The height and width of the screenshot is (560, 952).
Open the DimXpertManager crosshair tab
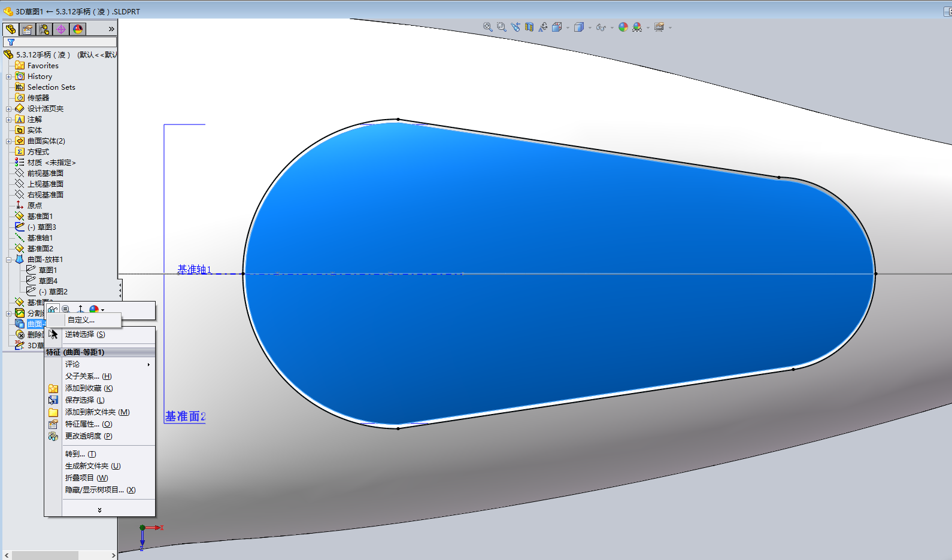[x=61, y=29]
